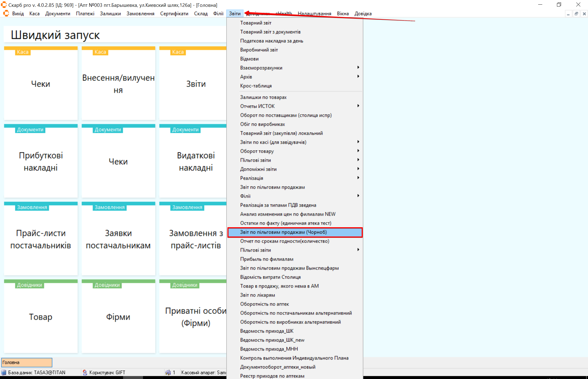Open the Замовлення menu

(141, 14)
